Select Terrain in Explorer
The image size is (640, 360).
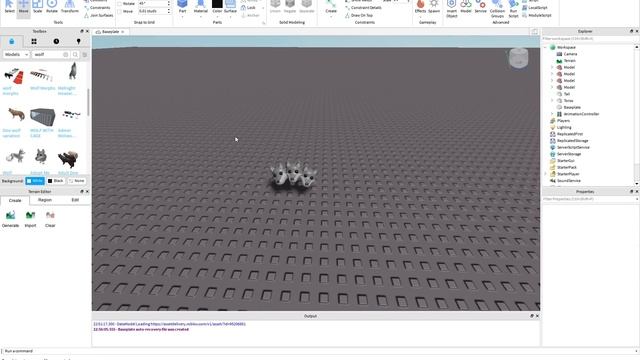(x=569, y=61)
